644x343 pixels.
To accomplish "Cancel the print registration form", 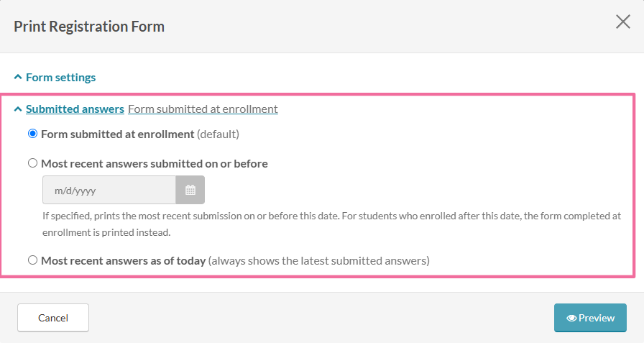I will point(53,318).
